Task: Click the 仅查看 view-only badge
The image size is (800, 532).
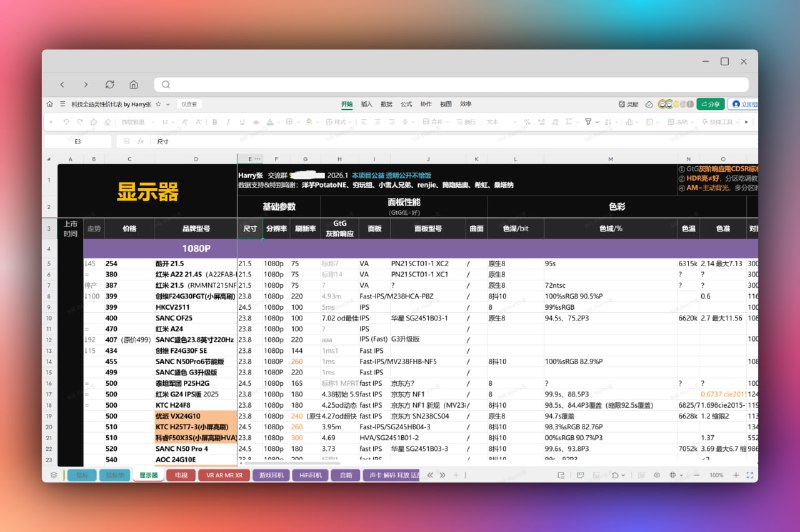Action: point(189,104)
